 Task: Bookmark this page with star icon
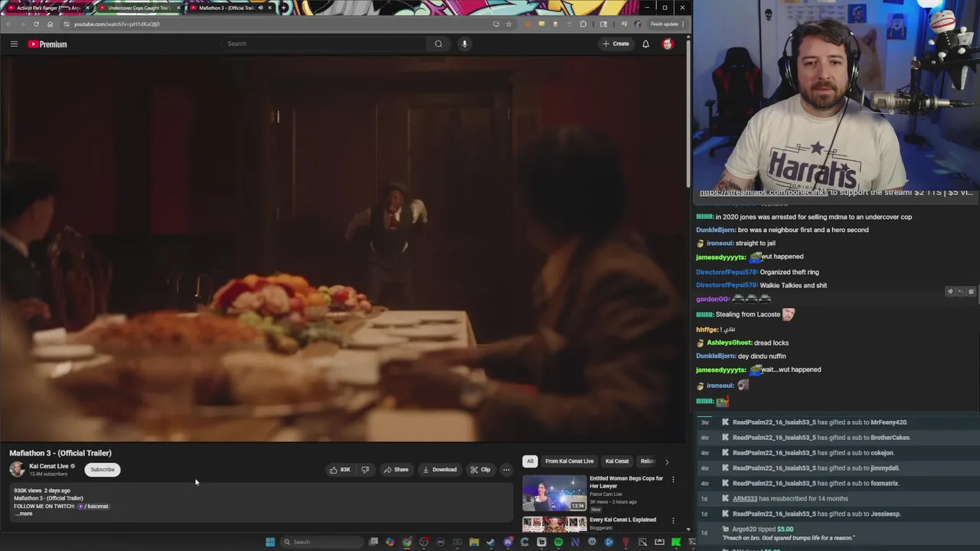508,24
